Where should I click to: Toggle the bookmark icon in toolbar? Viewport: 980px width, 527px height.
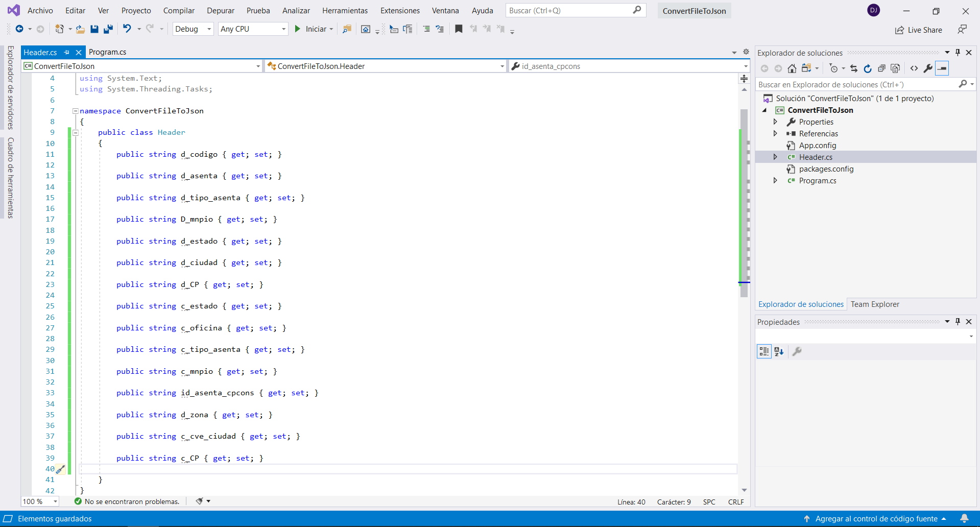(459, 29)
